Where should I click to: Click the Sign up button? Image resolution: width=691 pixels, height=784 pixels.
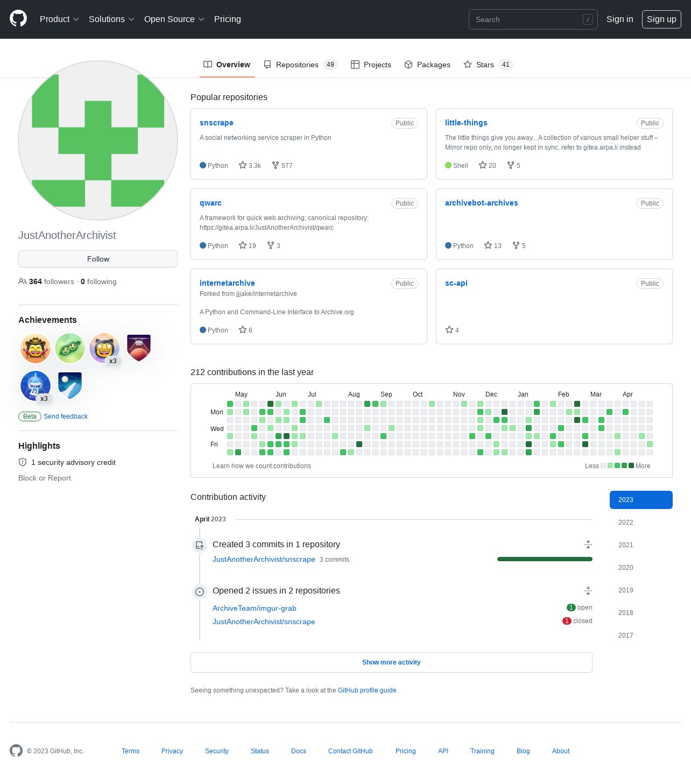pyautogui.click(x=661, y=19)
